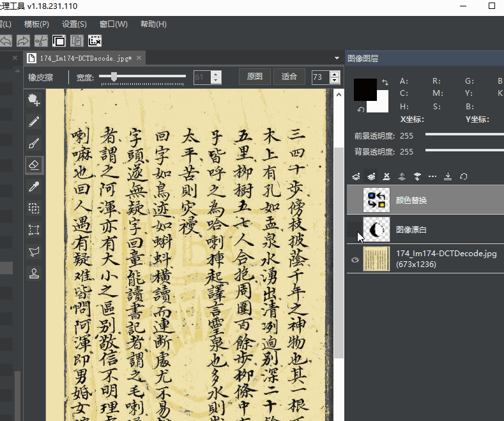Swap foreground and background colors with the arrow icon

pos(385,82)
